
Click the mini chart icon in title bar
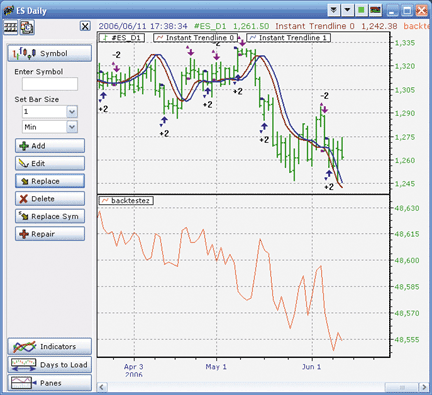[x=375, y=10]
